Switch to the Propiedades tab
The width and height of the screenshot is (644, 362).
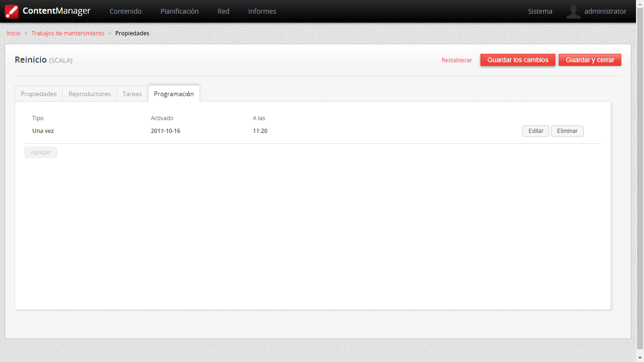pyautogui.click(x=39, y=94)
